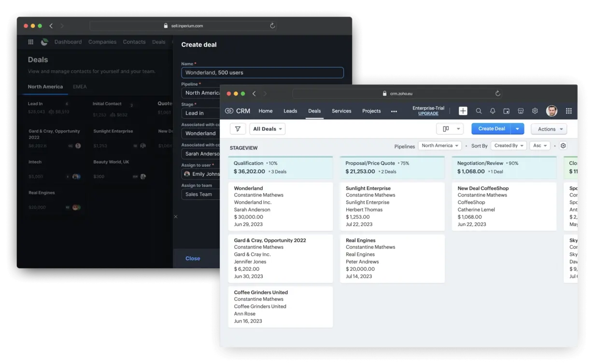Open the Zoho apps grid icon
The height and width of the screenshot is (364, 594).
(568, 111)
